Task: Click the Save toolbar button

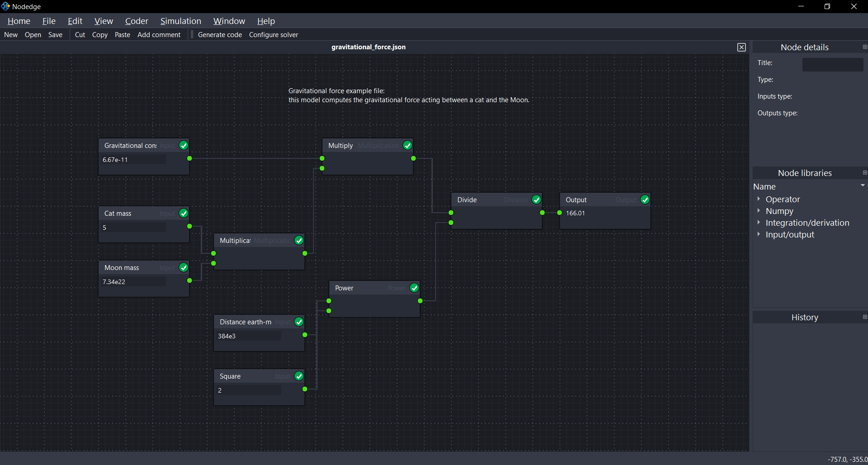Action: (x=55, y=35)
